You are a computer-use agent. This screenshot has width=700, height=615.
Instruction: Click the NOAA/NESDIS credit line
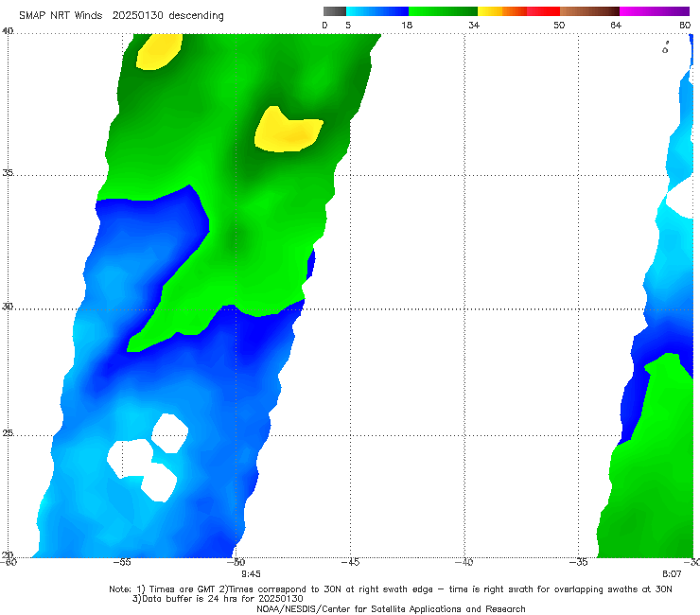391,608
